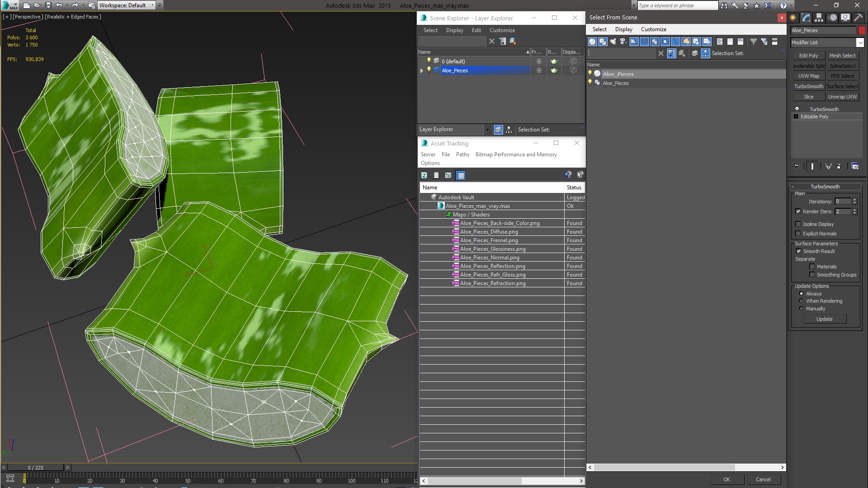
Task: Click the binoculars search icon
Action: click(724, 5)
